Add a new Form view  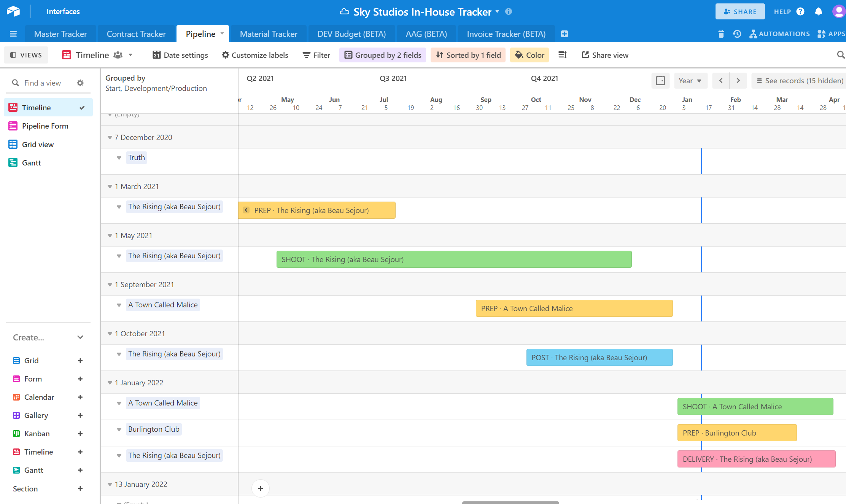pos(80,379)
